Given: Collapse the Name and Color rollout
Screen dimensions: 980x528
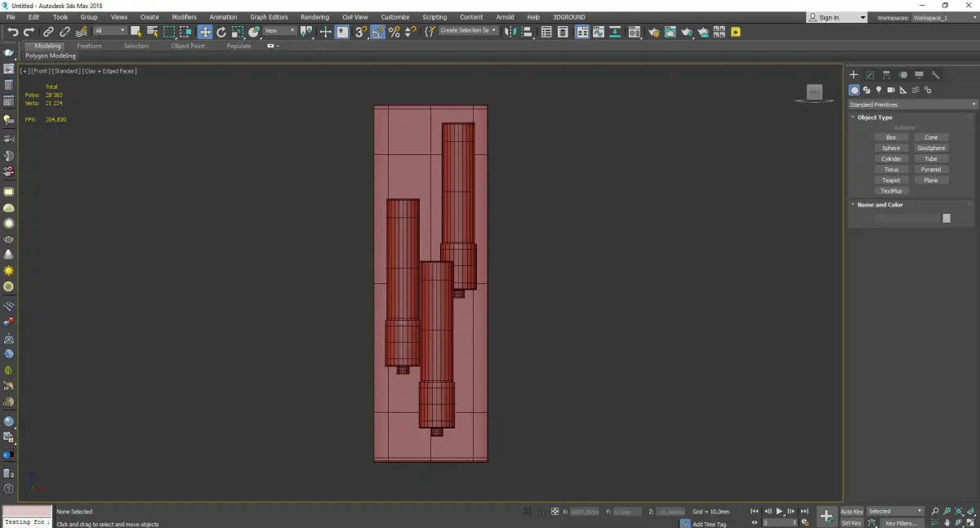Looking at the screenshot, I should pyautogui.click(x=880, y=205).
